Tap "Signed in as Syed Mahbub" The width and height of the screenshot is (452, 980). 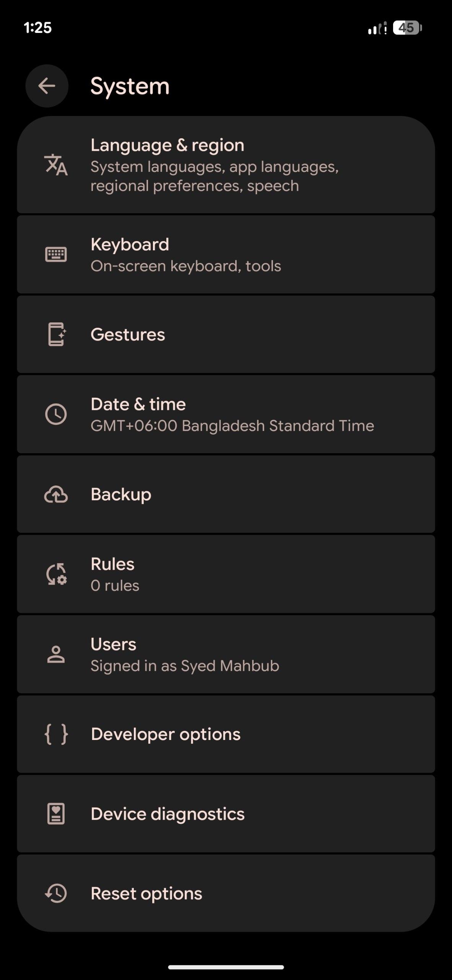(x=185, y=666)
